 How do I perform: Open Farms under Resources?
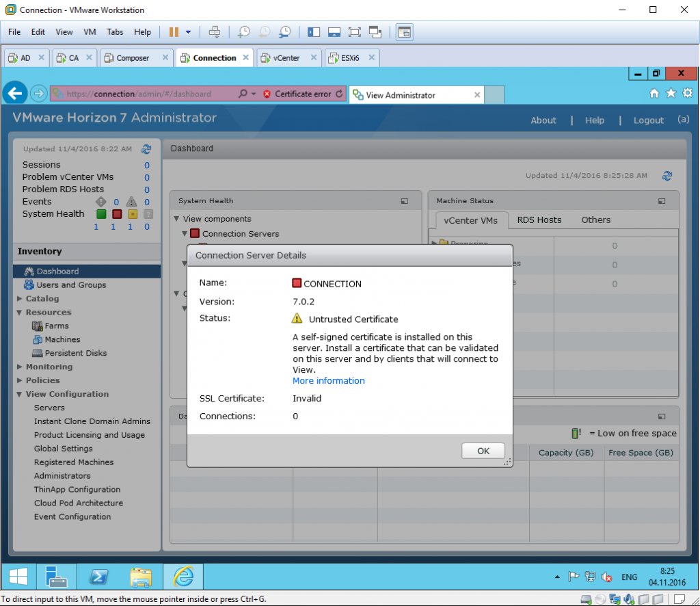pos(56,326)
